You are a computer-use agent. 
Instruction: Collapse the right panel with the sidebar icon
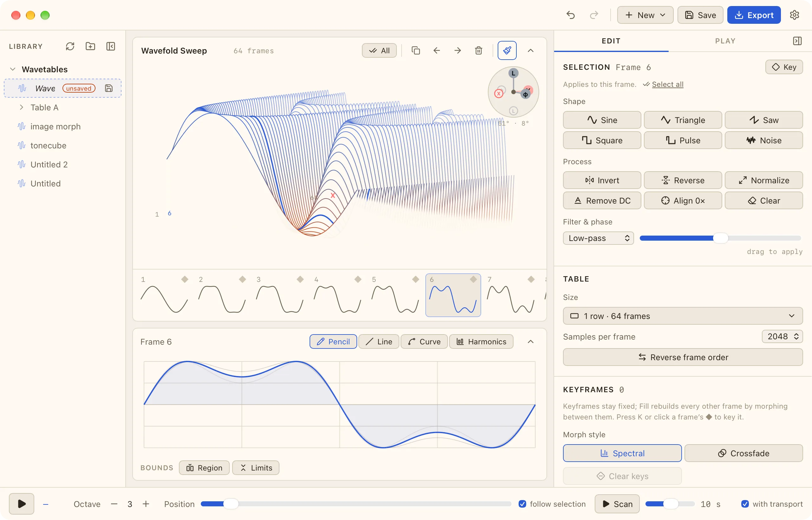(797, 41)
